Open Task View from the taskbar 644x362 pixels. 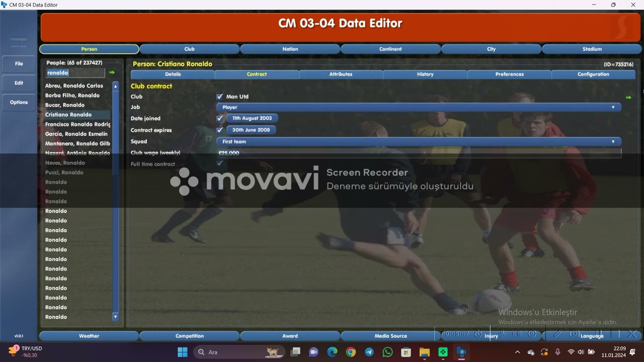point(295,352)
